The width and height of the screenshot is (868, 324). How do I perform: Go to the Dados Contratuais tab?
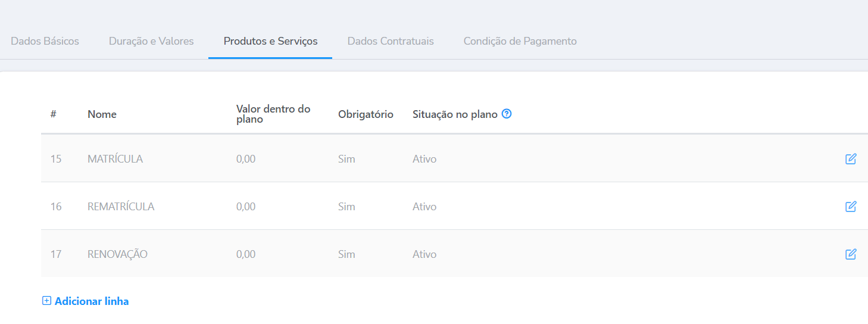coord(391,41)
